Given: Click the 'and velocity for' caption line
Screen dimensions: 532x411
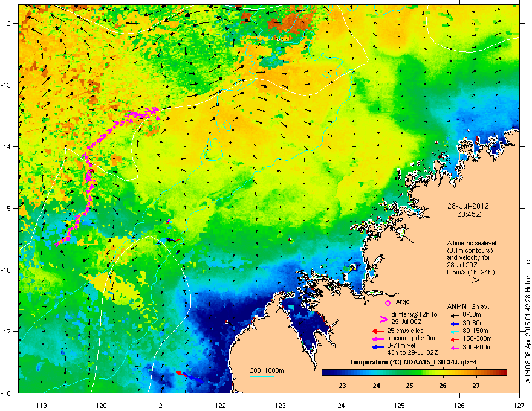Looking at the screenshot, I should 468,257.
